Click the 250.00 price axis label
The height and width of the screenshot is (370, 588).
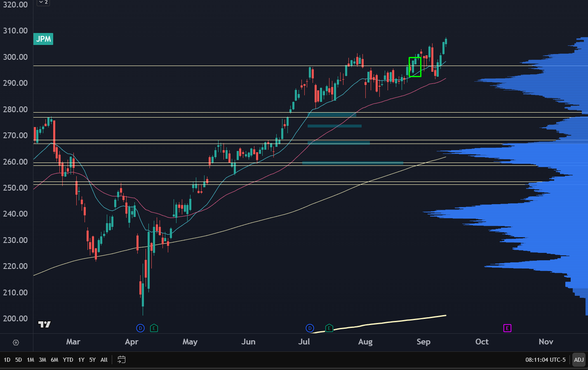15,188
